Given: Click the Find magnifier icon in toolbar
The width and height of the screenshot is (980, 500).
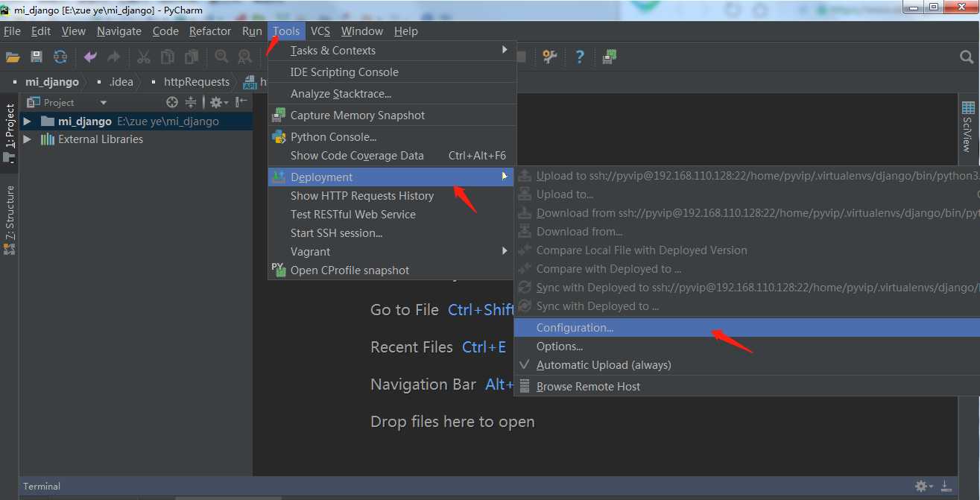Looking at the screenshot, I should click(x=221, y=57).
